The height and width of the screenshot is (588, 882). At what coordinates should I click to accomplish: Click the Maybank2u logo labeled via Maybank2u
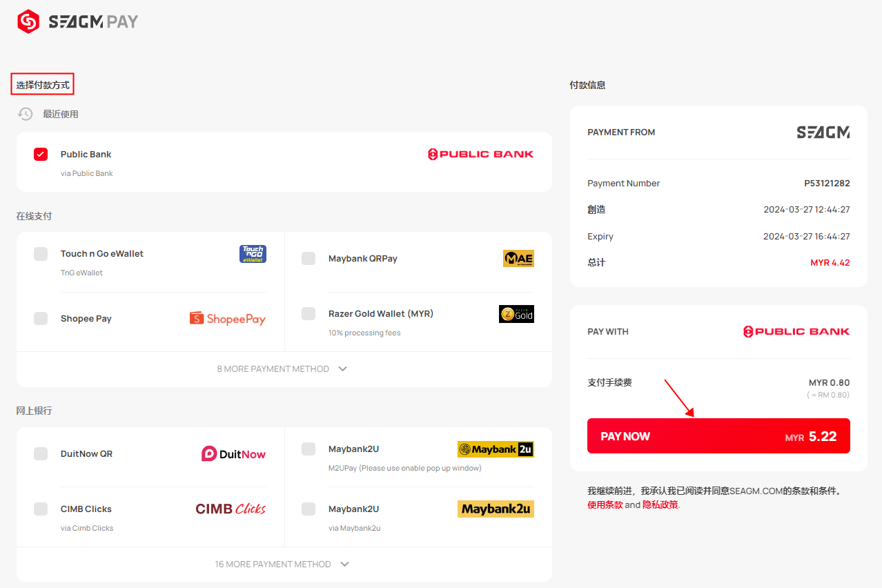point(496,509)
